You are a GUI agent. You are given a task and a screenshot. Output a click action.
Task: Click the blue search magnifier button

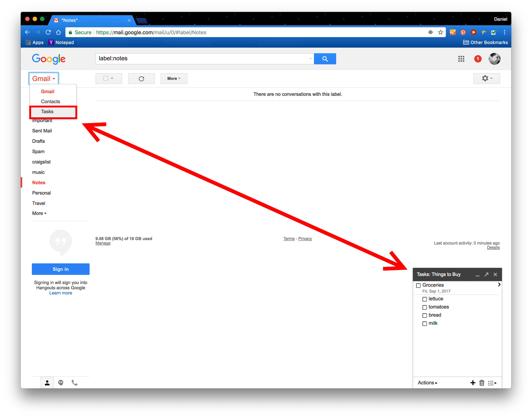(325, 59)
